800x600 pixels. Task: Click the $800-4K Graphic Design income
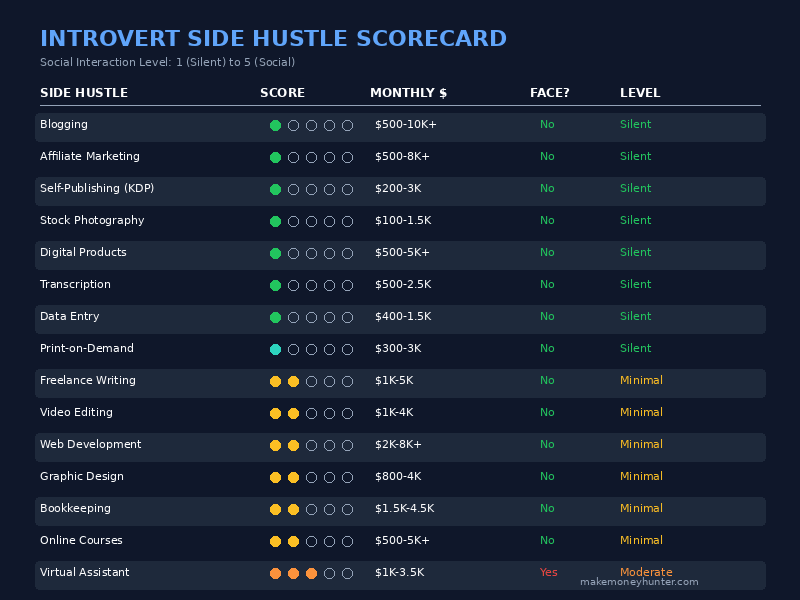398,477
